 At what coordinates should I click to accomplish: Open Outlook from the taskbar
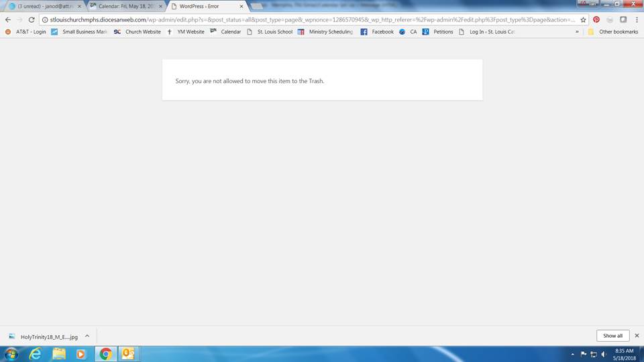(x=127, y=353)
